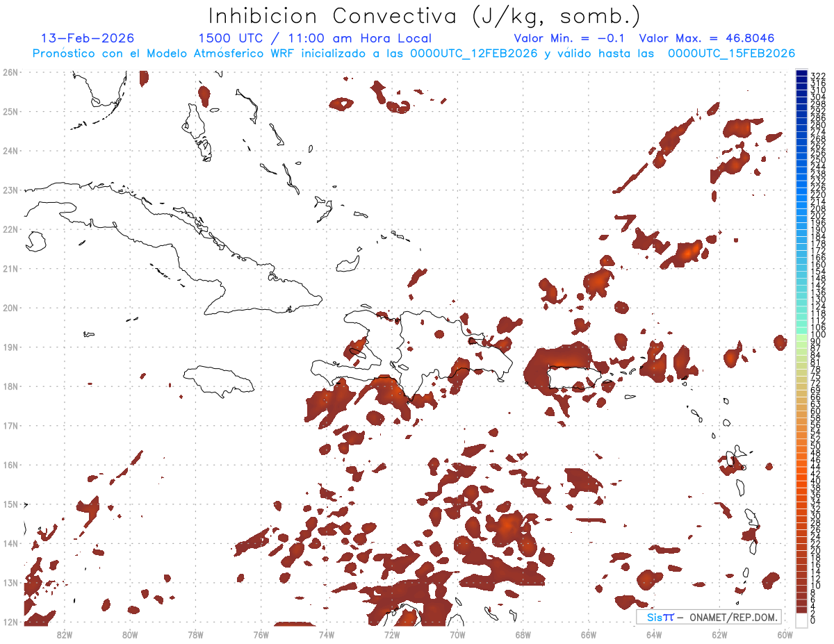The width and height of the screenshot is (834, 644).
Task: Click the 20N latitude label
Action: (10, 308)
